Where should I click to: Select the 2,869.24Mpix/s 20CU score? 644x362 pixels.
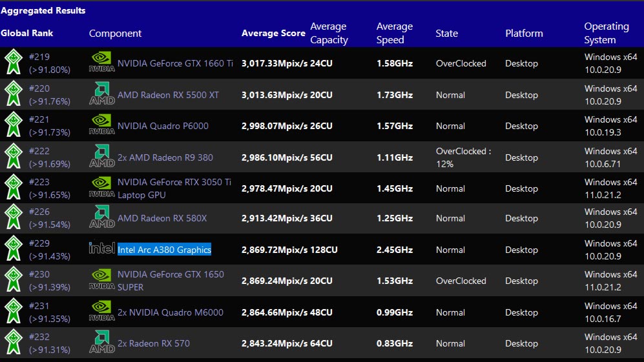click(287, 281)
